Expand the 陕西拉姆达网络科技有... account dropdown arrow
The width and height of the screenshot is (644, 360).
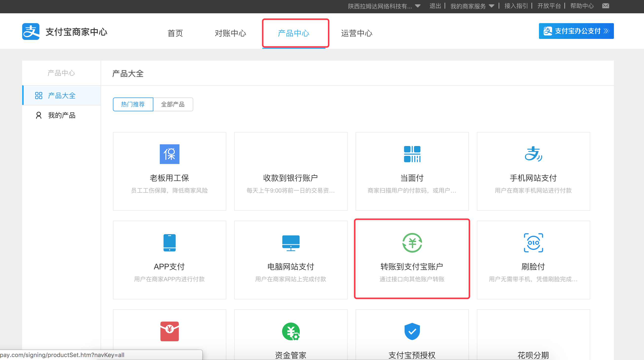417,6
